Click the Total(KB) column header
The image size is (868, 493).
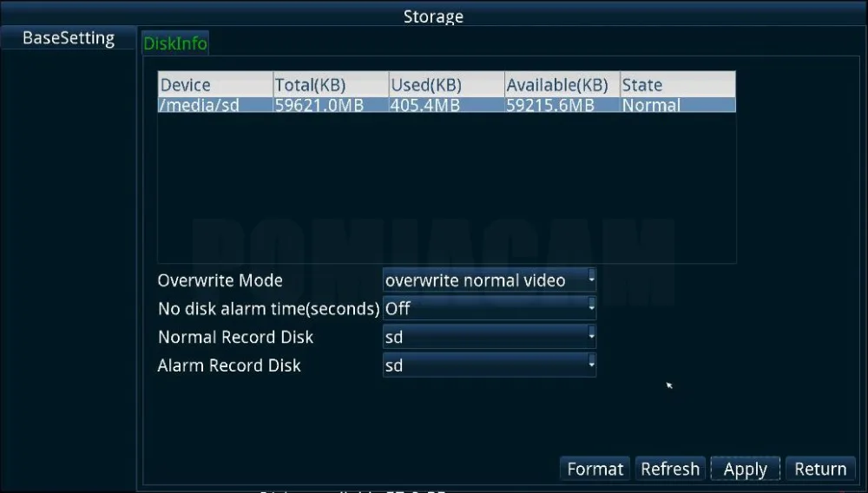(331, 85)
